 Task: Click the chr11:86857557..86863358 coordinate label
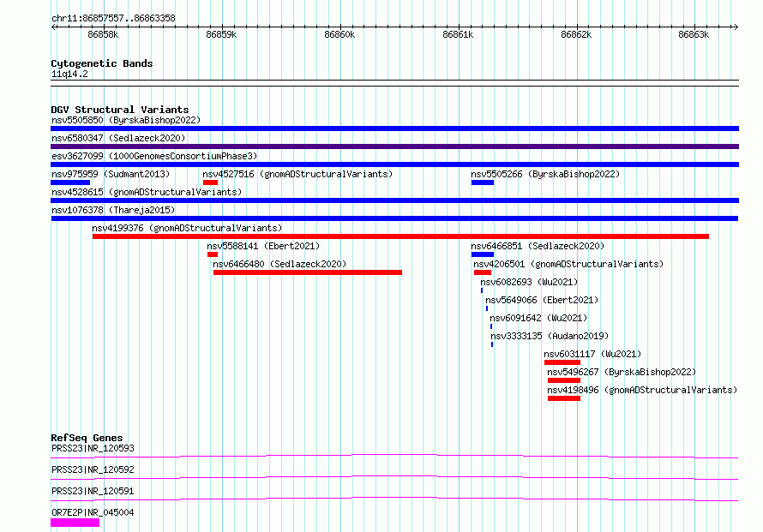(x=113, y=18)
